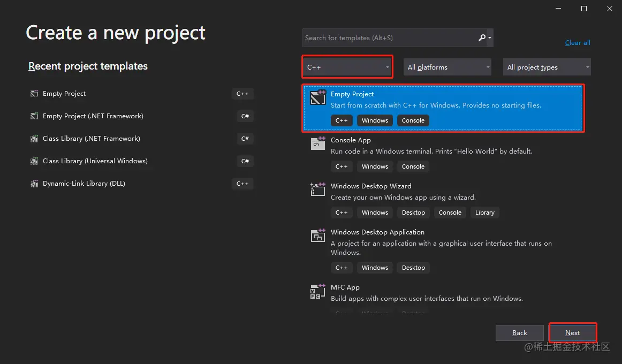
Task: Select the Windows Desktop Wizard template title
Action: [x=371, y=186]
